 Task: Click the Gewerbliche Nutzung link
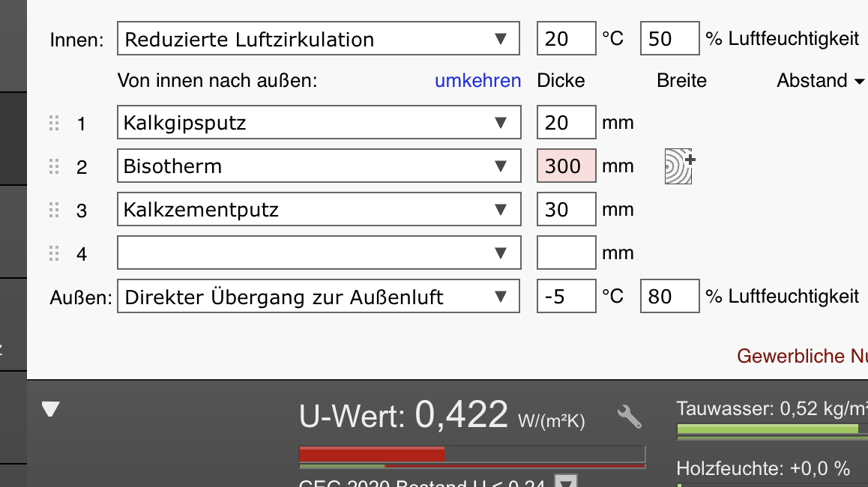coord(801,356)
